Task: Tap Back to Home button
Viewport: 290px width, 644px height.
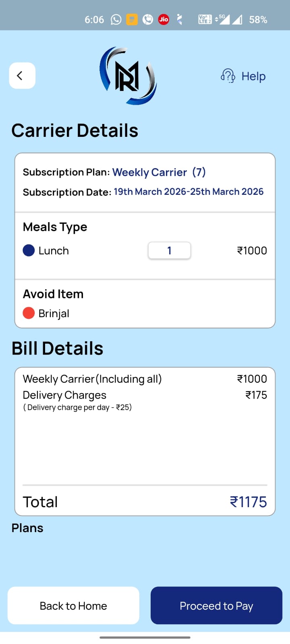Action: click(x=73, y=605)
